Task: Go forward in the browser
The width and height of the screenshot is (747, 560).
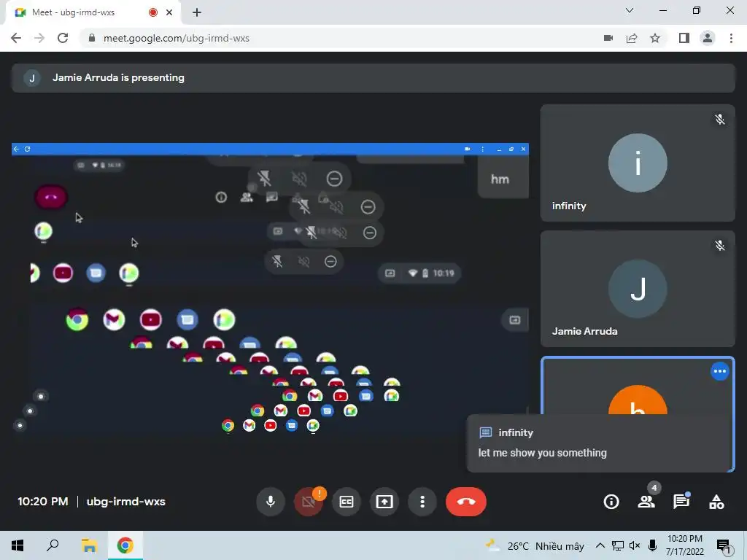Action: coord(39,38)
